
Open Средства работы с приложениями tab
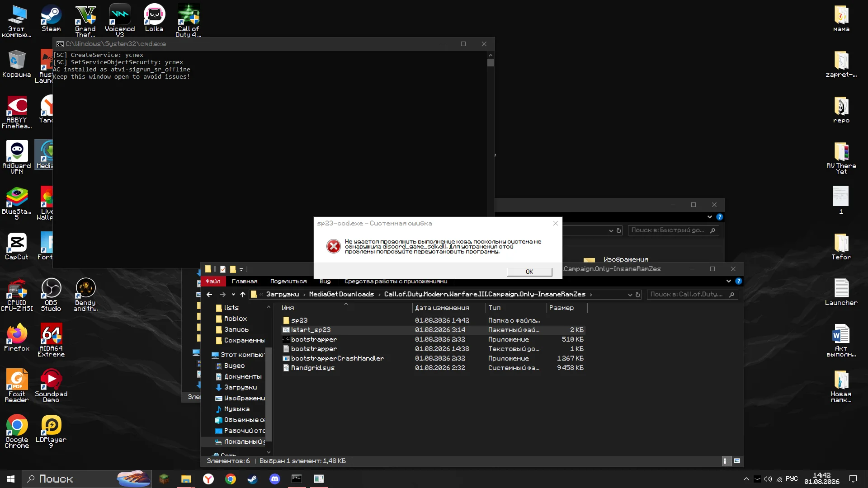pos(396,282)
